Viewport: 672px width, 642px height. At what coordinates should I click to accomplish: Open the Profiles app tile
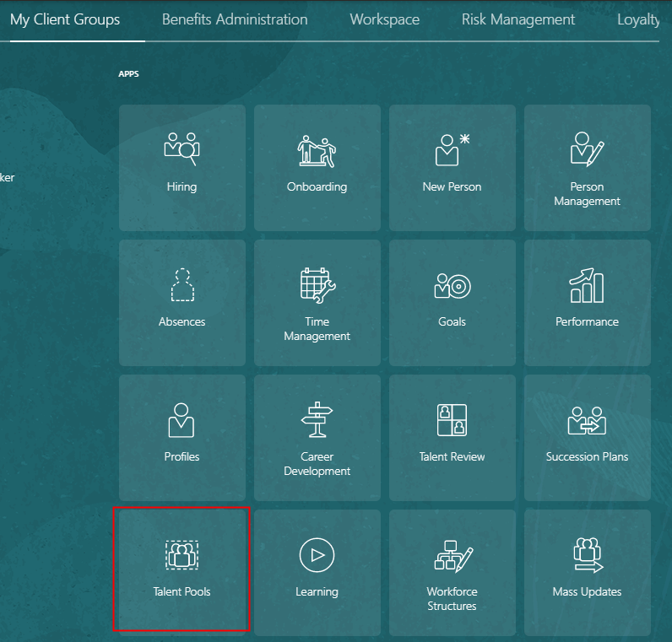click(182, 438)
